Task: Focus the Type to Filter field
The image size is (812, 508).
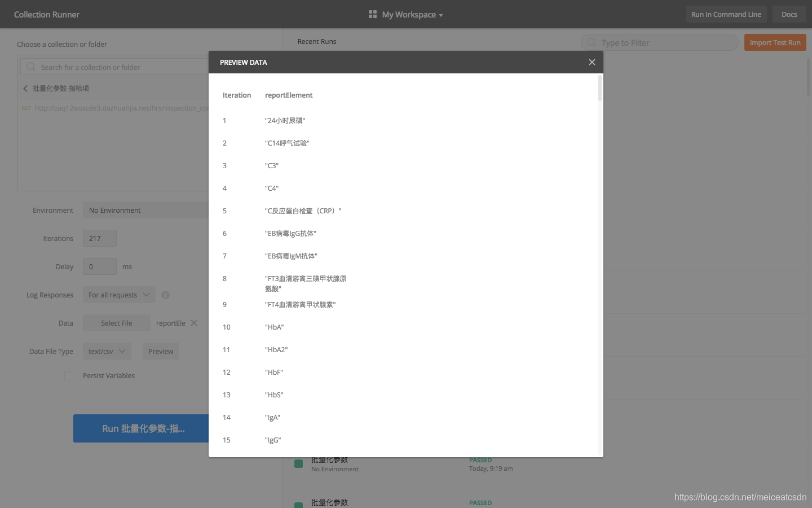Action: 659,42
